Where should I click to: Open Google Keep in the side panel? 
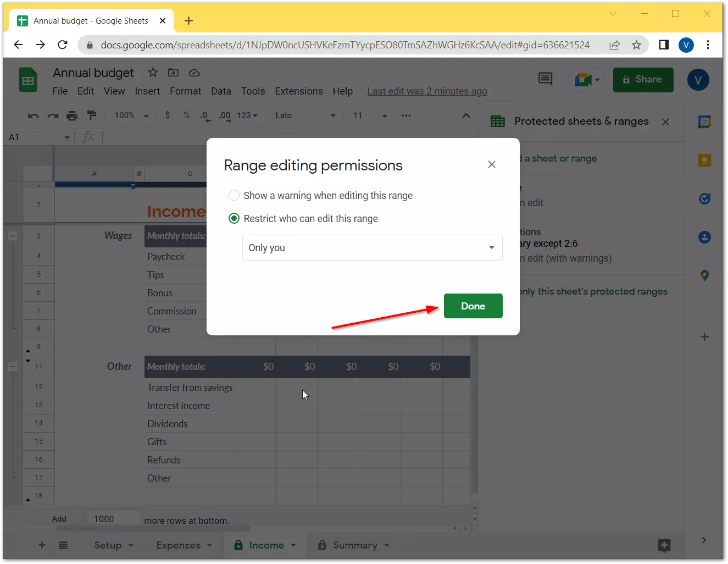click(x=704, y=160)
